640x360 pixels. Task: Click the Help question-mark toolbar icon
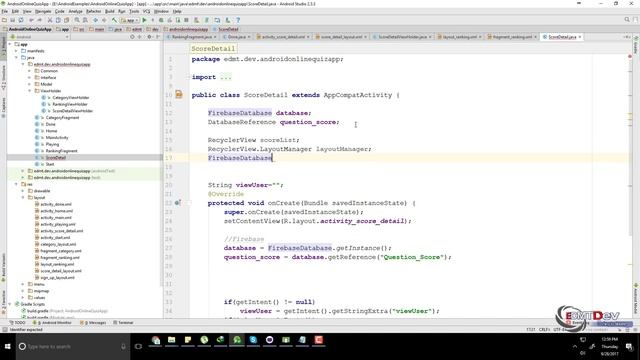pos(238,20)
